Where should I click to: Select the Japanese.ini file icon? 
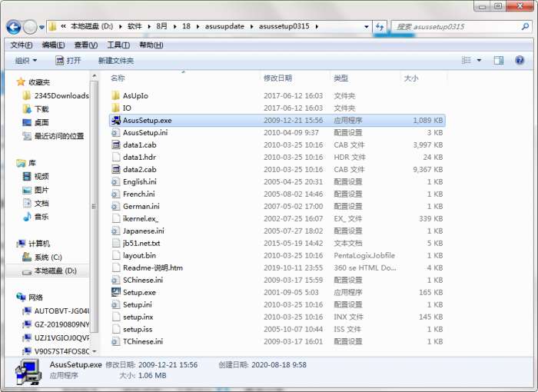click(116, 231)
